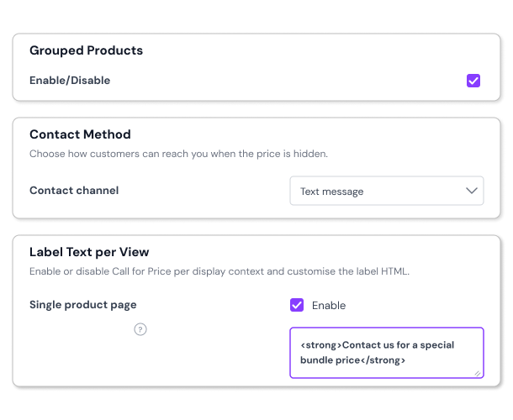Click the Single product page label
This screenshot has width=513, height=420.
tap(82, 305)
